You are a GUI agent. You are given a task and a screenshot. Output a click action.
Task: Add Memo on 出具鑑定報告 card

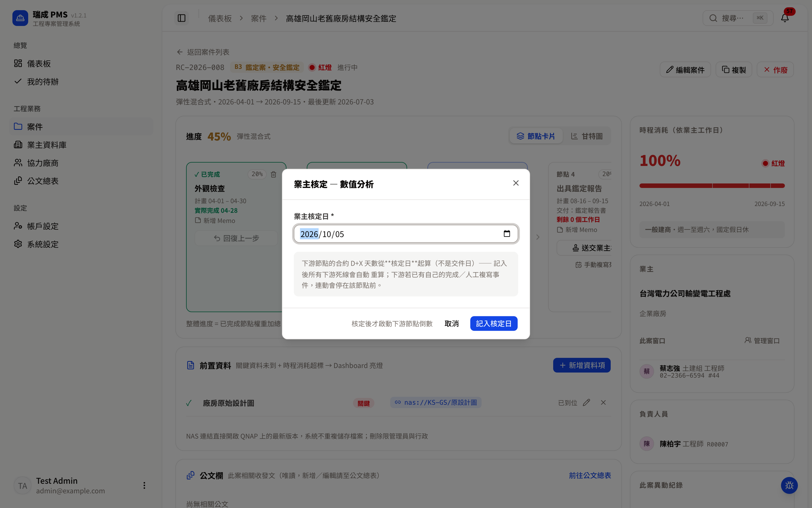click(x=577, y=230)
